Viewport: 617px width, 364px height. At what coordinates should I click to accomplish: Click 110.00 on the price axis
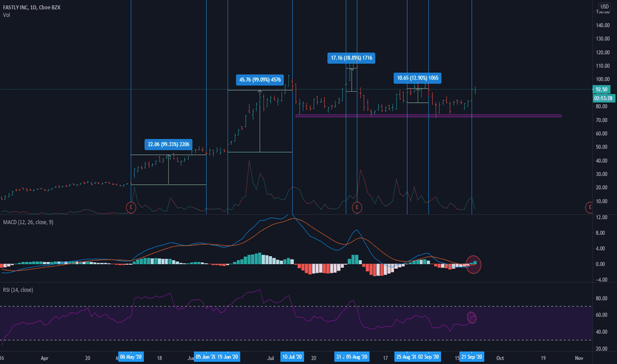point(602,66)
